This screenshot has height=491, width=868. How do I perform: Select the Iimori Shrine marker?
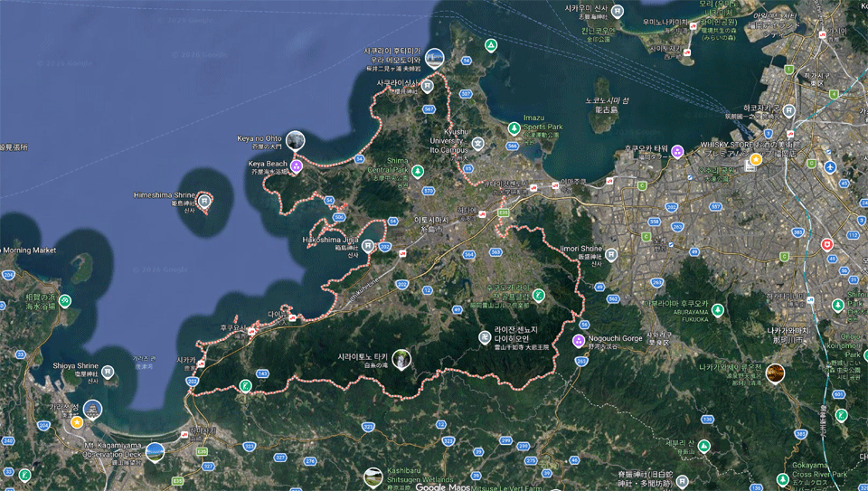click(610, 255)
